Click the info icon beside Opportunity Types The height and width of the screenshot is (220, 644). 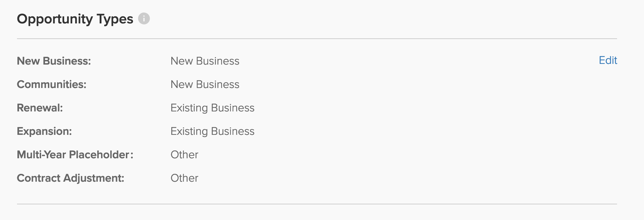point(144,18)
